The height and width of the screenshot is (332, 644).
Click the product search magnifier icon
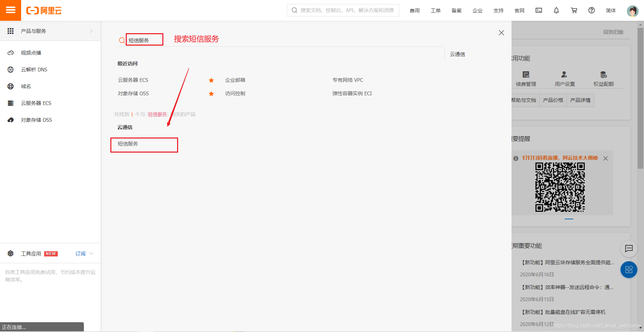pyautogui.click(x=122, y=40)
